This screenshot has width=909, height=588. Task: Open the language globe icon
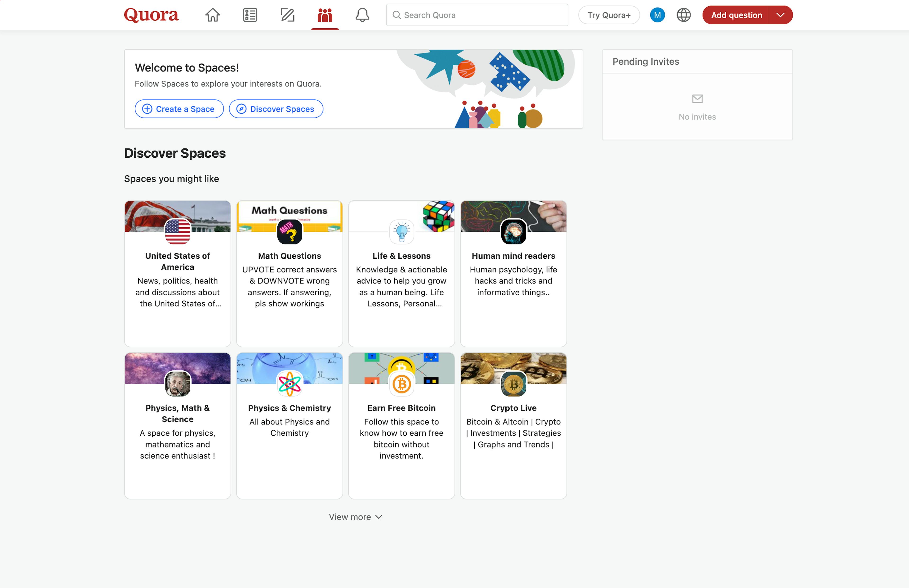684,15
